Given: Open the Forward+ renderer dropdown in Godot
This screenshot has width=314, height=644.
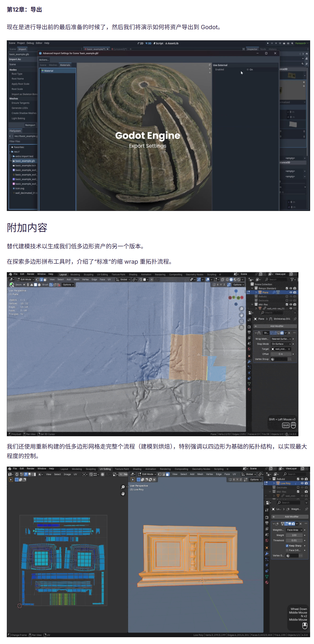Looking at the screenshot, I should (x=302, y=43).
